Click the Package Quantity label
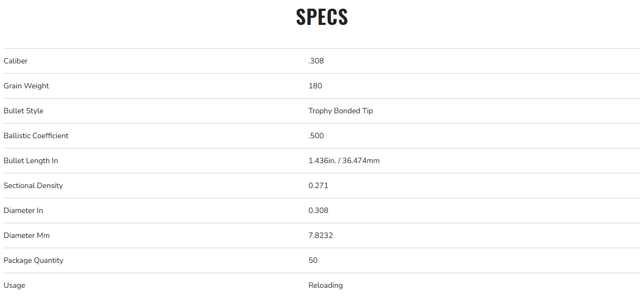The image size is (644, 297). tap(34, 261)
